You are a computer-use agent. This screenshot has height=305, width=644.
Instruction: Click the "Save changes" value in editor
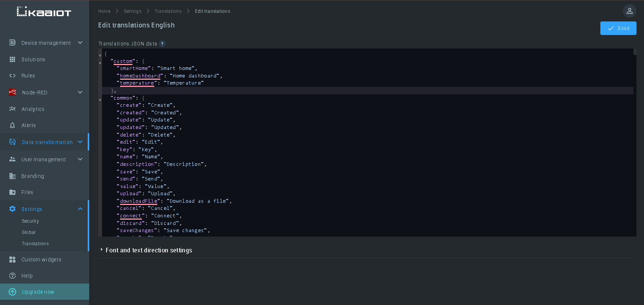coord(185,231)
